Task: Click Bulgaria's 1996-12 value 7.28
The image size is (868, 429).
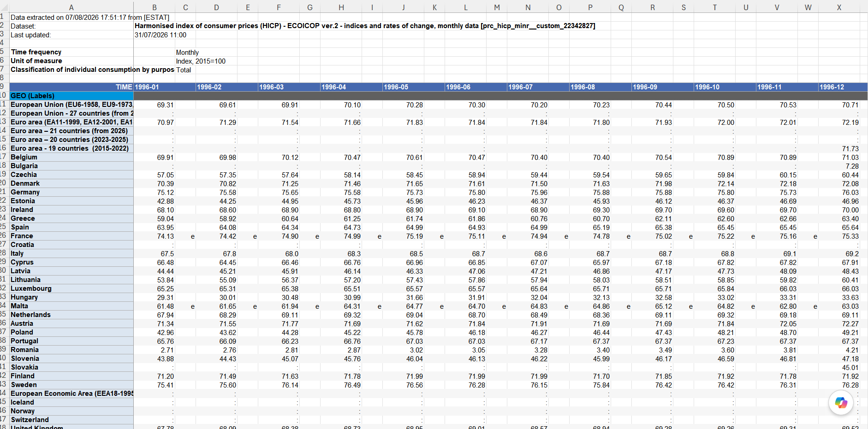Action: tap(839, 166)
